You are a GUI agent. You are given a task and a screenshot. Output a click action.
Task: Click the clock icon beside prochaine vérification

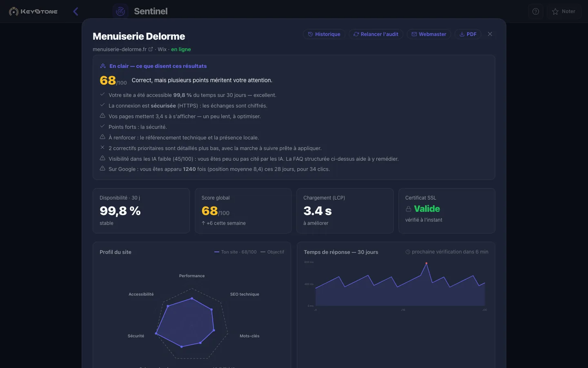pos(408,252)
